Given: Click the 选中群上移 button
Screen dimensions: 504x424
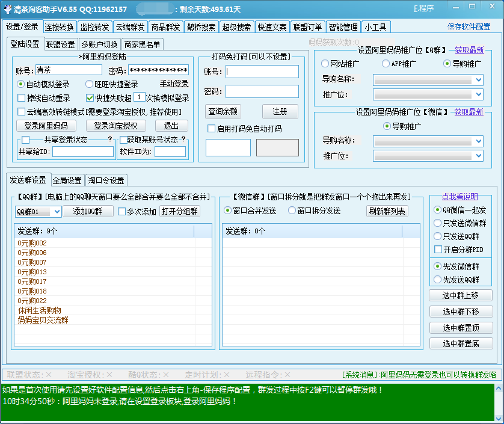Looking at the screenshot, I should click(461, 295).
